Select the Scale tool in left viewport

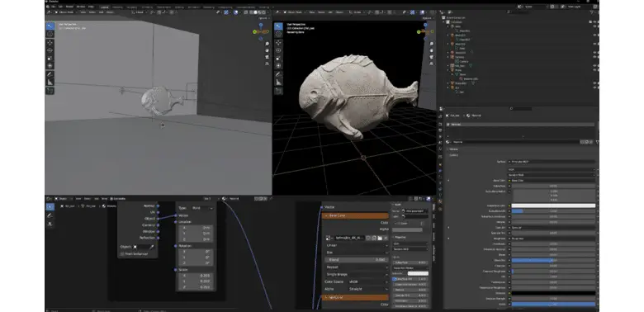[x=50, y=59]
